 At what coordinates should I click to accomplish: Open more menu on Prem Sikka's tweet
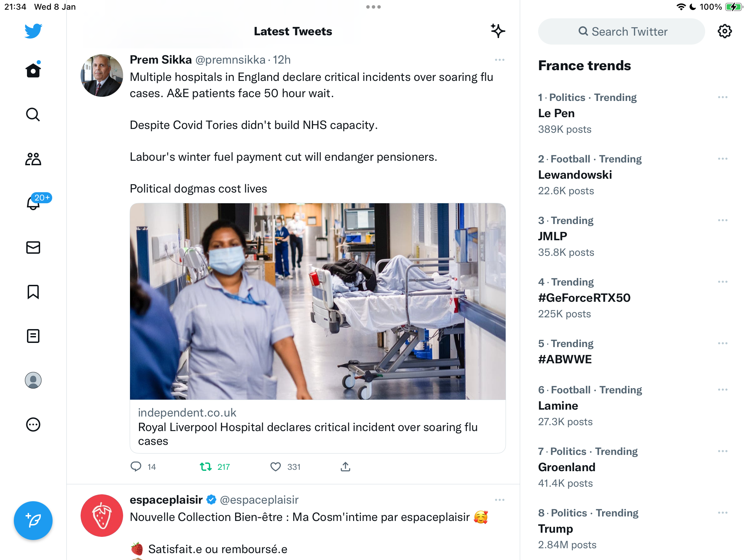point(500,60)
